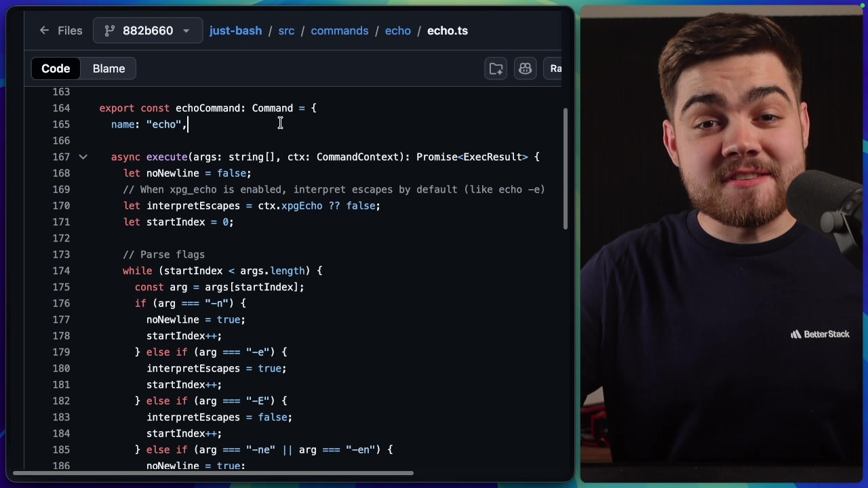Click the cursor caret icon on line 165
The image size is (868, 488).
(x=280, y=123)
